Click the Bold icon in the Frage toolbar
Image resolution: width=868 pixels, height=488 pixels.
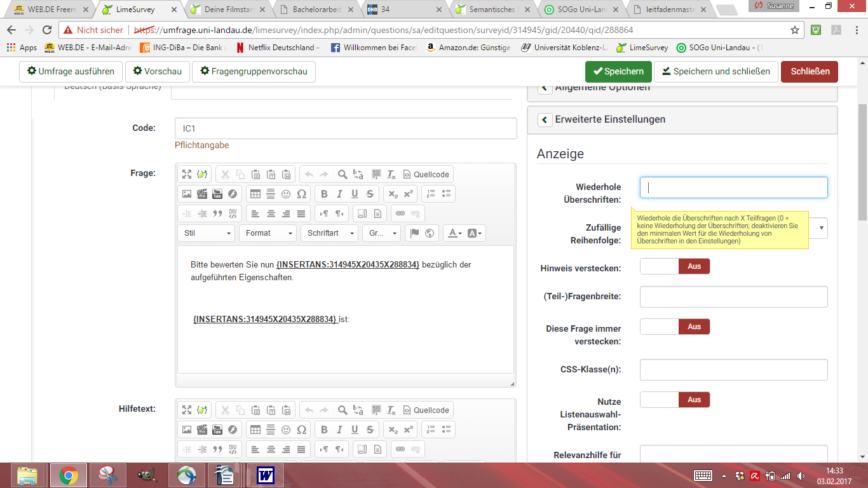point(324,194)
